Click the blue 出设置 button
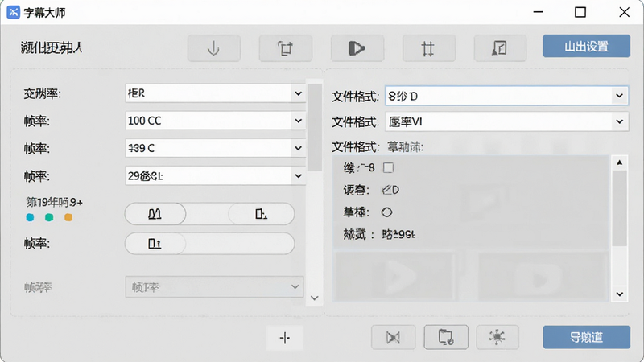The height and width of the screenshot is (362, 644). [586, 46]
